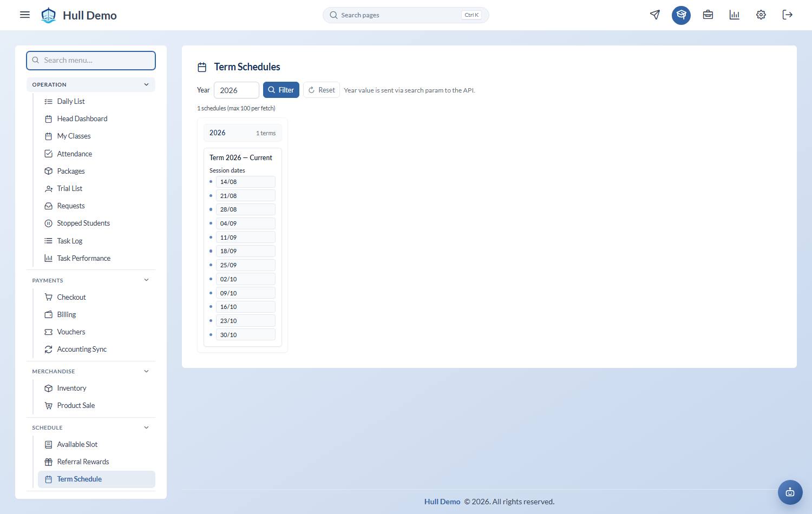The height and width of the screenshot is (514, 812).
Task: Click the Packages box icon
Action: tap(48, 171)
